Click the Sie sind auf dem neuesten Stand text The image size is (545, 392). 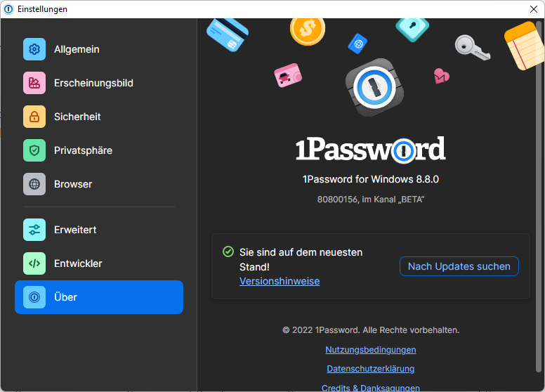[301, 260]
